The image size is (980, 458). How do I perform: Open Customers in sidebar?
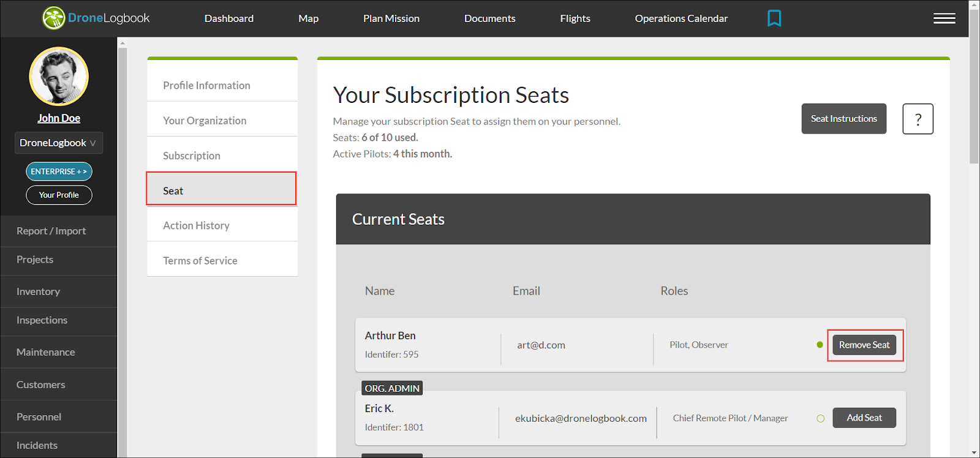click(59, 385)
